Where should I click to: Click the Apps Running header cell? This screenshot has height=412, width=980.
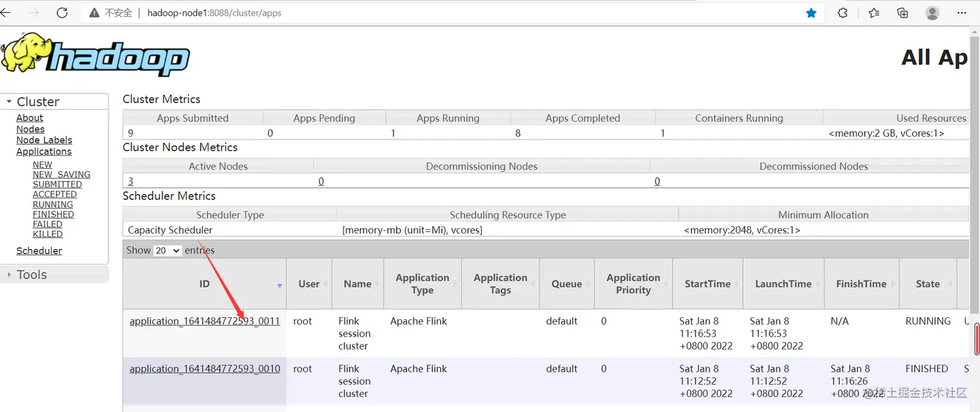(x=448, y=118)
